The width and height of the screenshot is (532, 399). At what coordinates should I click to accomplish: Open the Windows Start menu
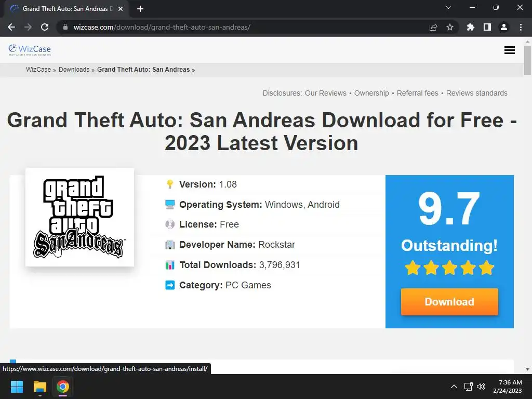(x=17, y=387)
